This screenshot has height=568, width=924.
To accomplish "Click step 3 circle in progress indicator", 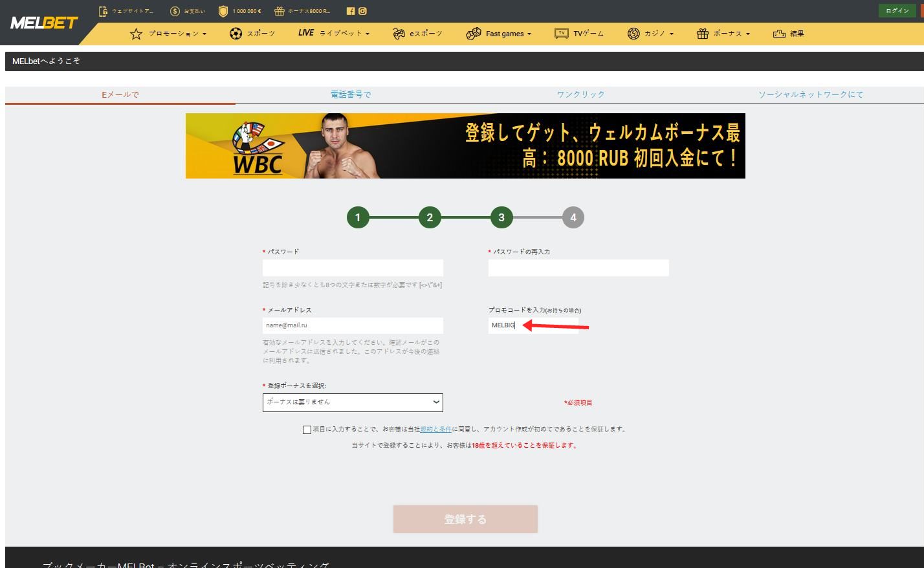I will tap(501, 217).
